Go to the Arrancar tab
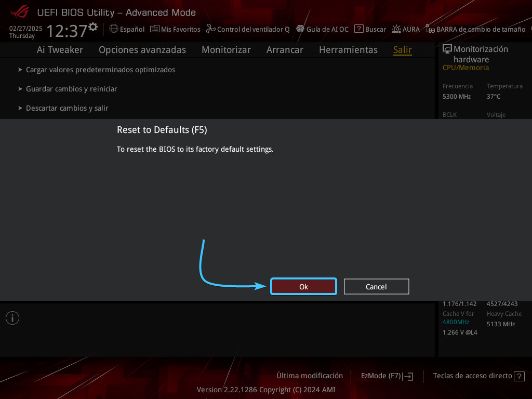Screen dimensions: 532x399 pyautogui.click(x=285, y=50)
